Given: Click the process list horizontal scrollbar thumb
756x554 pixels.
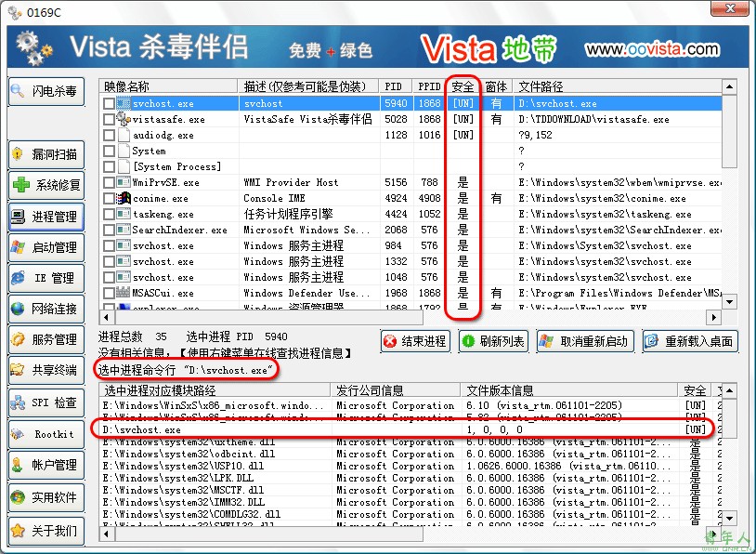Looking at the screenshot, I should pyautogui.click(x=268, y=317).
